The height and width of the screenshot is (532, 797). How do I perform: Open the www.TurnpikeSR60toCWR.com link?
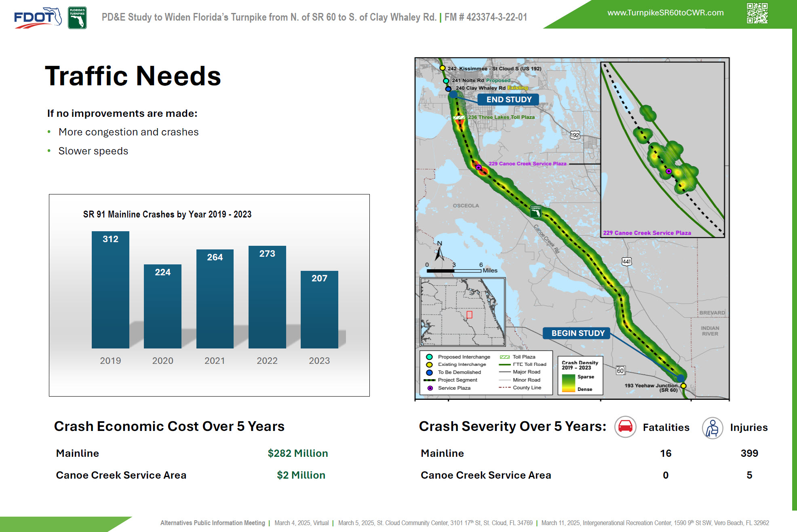(665, 13)
